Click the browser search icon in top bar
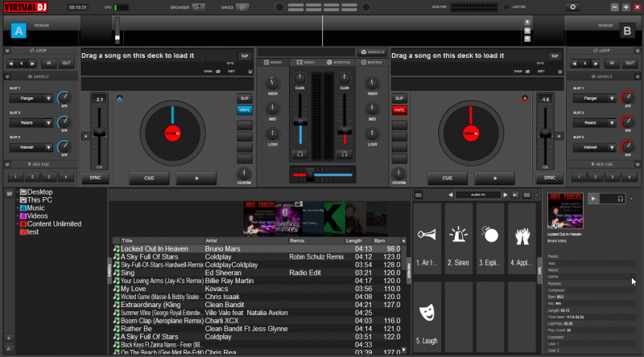Screen dimensions: 644x357 point(199,7)
